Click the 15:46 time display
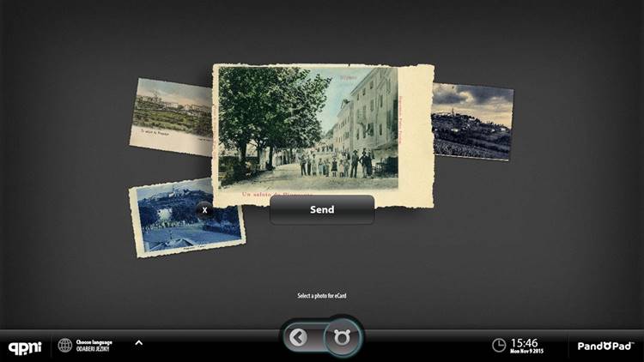 (524, 341)
